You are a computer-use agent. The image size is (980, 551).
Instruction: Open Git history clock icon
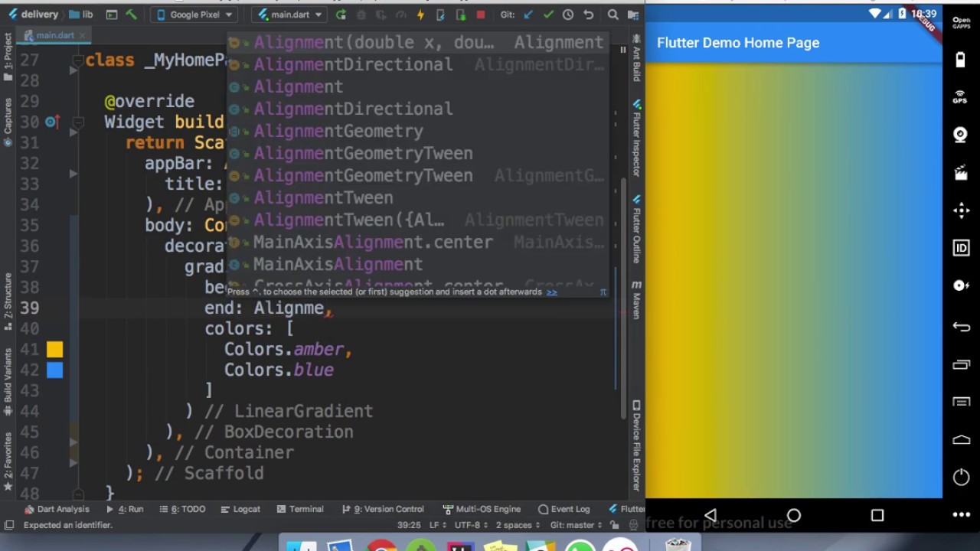click(x=568, y=15)
